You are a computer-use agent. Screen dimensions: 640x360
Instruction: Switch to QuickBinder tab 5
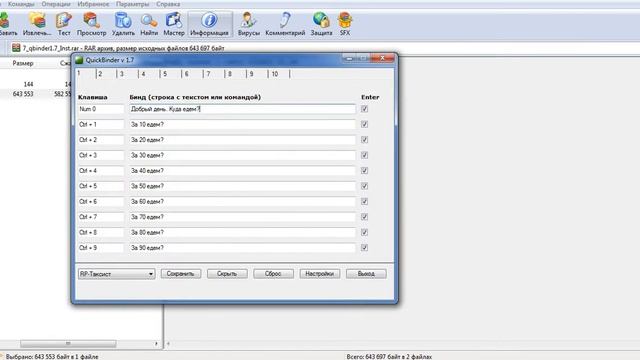tap(171, 74)
